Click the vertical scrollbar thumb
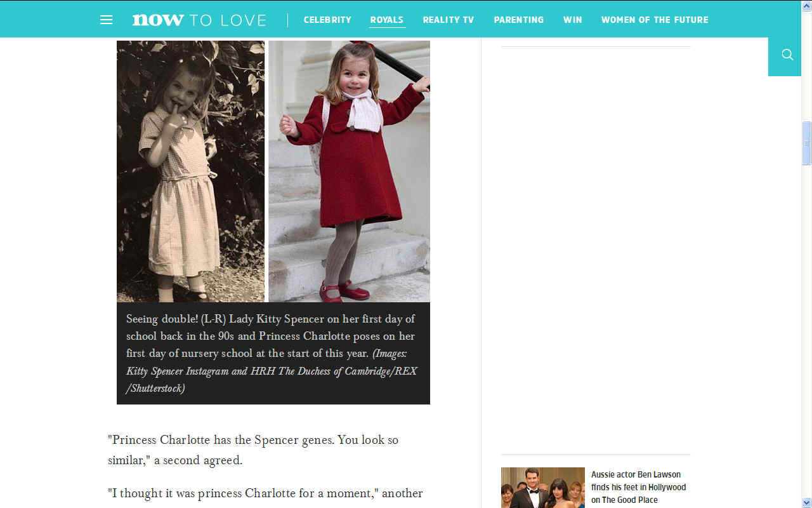Viewport: 812px width, 508px height. [x=806, y=143]
